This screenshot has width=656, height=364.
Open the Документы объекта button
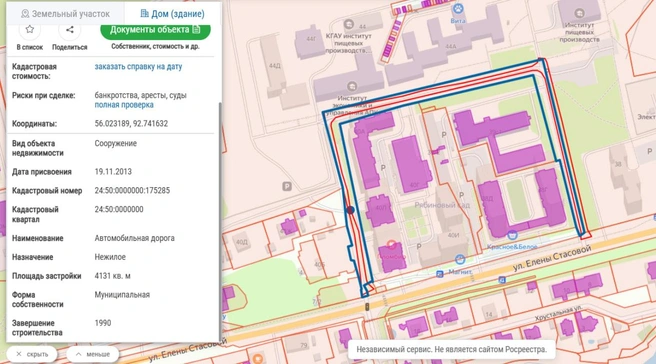155,30
